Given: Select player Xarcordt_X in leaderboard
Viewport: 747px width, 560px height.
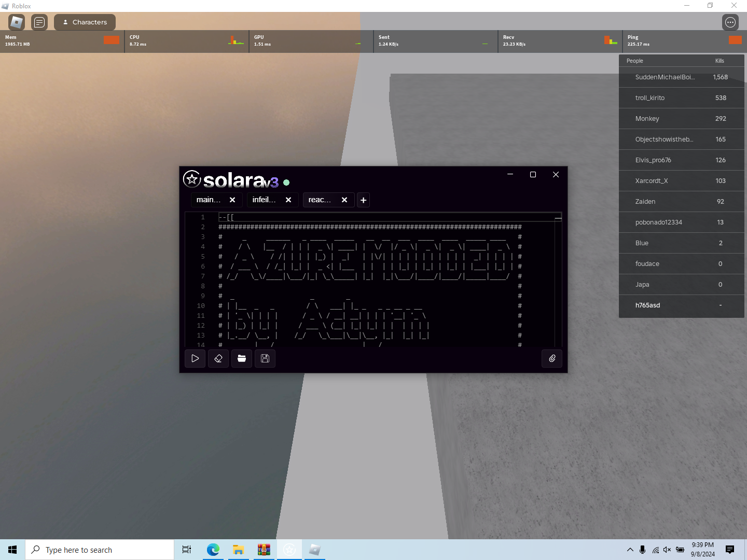Looking at the screenshot, I should point(682,181).
